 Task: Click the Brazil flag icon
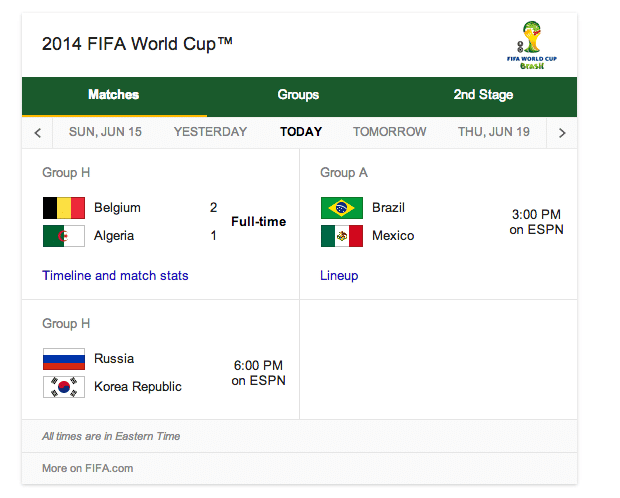click(342, 208)
